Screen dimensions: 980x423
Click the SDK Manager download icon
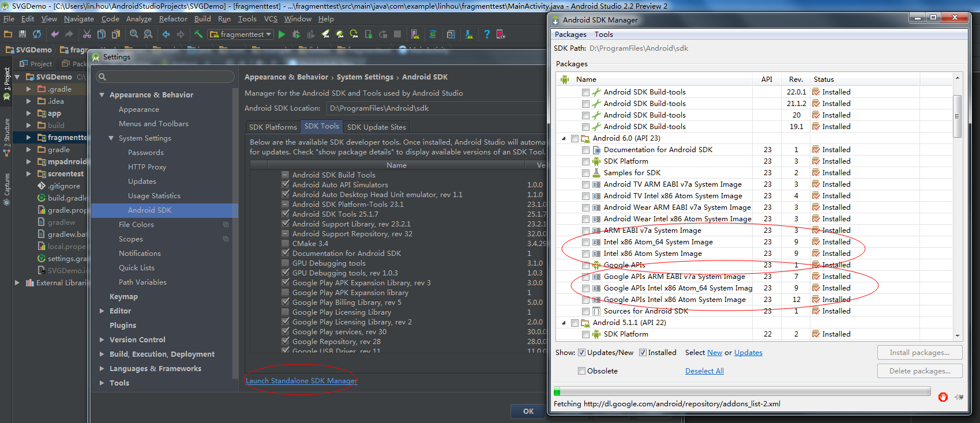click(469, 34)
